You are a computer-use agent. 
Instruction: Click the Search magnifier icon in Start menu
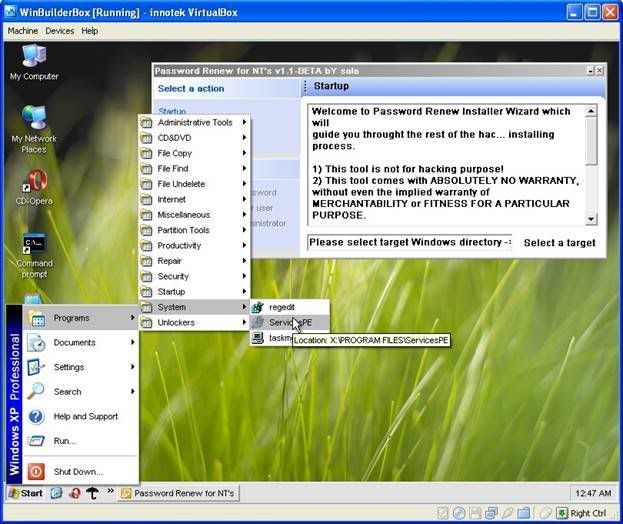pyautogui.click(x=36, y=391)
